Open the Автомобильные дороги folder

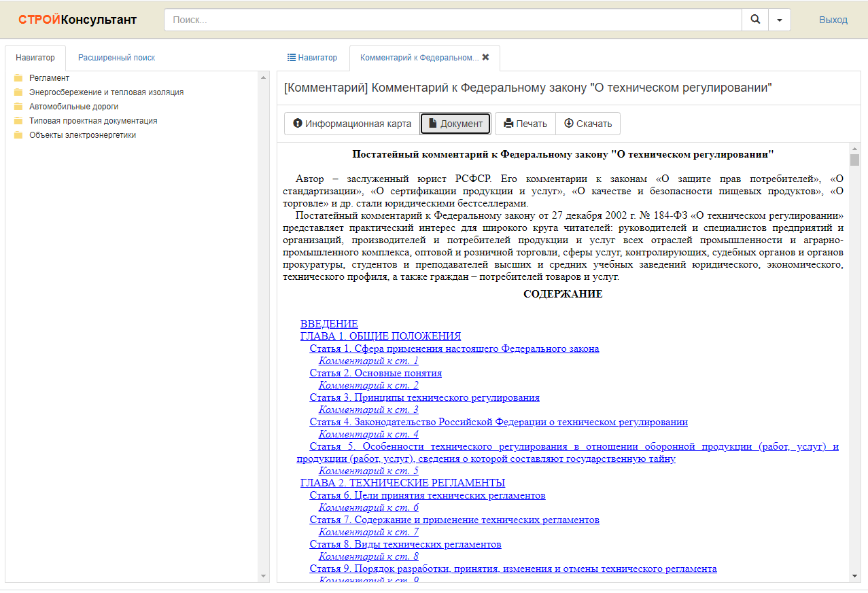[x=73, y=107]
